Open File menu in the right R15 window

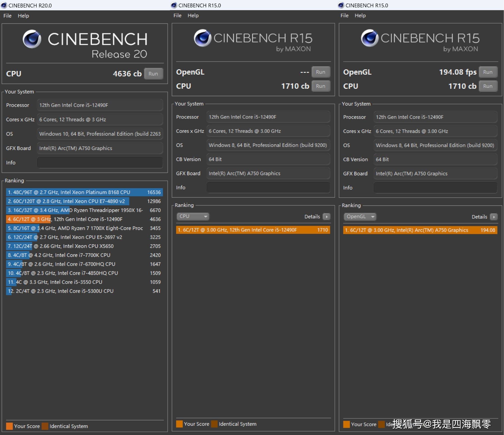pos(344,15)
